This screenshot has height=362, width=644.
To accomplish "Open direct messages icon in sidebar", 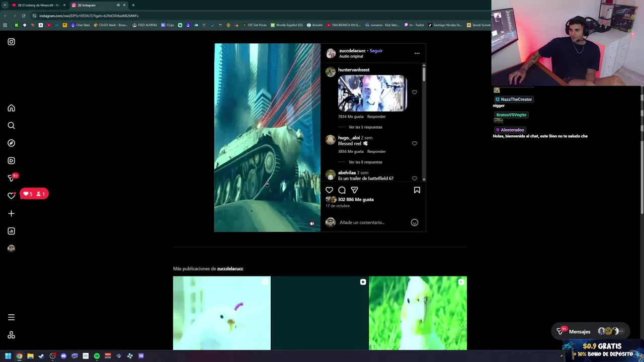I will (11, 178).
